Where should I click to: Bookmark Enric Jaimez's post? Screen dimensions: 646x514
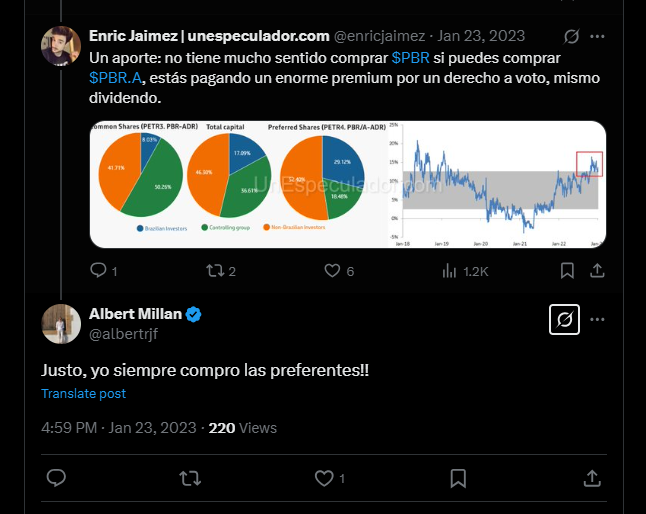567,271
